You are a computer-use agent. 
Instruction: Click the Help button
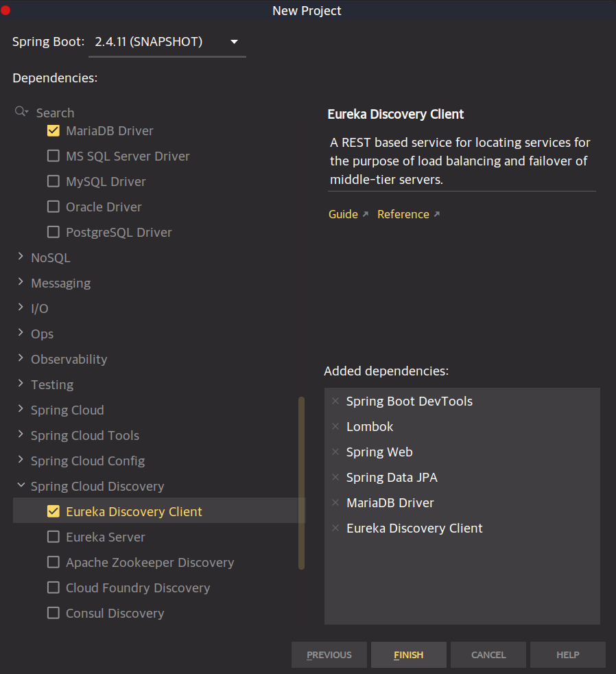tap(568, 655)
